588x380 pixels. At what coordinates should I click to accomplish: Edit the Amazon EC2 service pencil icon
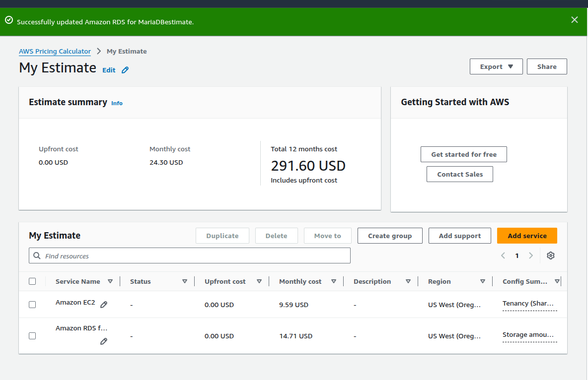pos(104,305)
